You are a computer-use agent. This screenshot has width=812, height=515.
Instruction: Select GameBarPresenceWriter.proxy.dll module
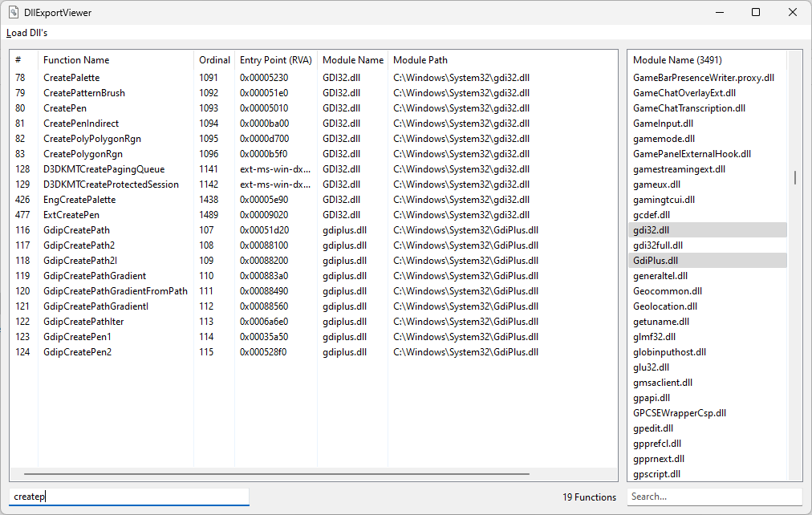[x=708, y=78]
